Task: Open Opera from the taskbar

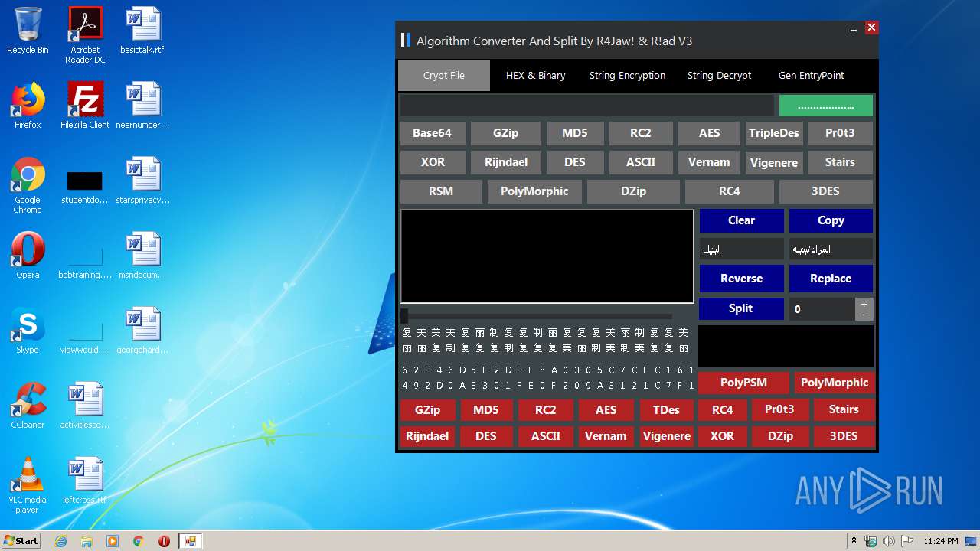Action: [164, 541]
